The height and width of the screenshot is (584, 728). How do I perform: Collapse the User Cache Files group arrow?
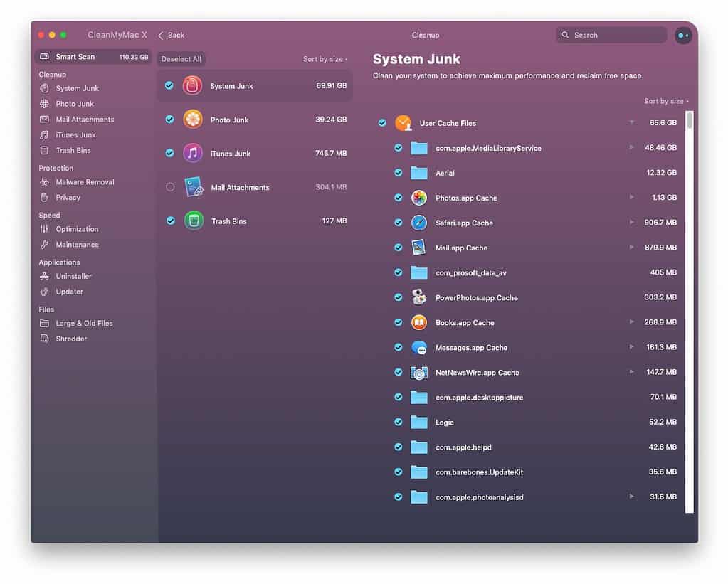pos(631,123)
